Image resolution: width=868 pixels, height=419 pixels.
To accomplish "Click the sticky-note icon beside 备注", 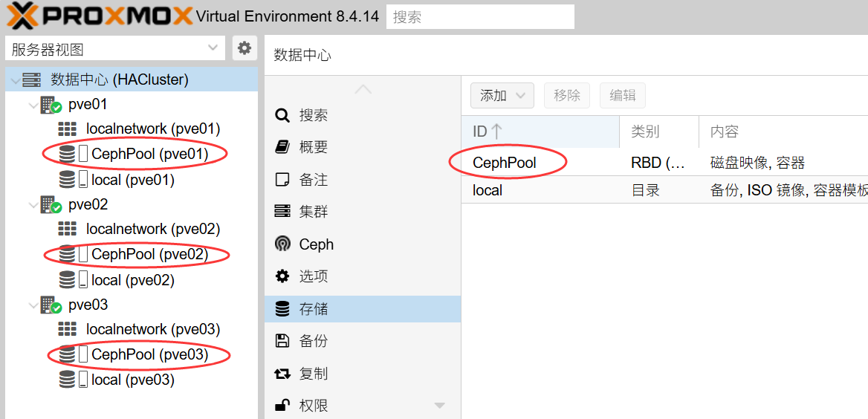I will (x=282, y=179).
